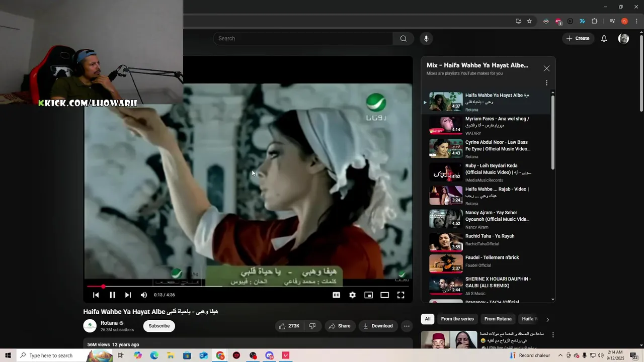Mute the video volume speaker icon

pos(144,295)
